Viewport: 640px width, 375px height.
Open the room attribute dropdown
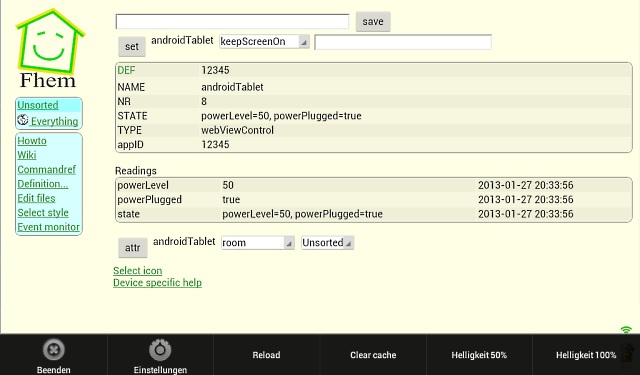coord(258,243)
